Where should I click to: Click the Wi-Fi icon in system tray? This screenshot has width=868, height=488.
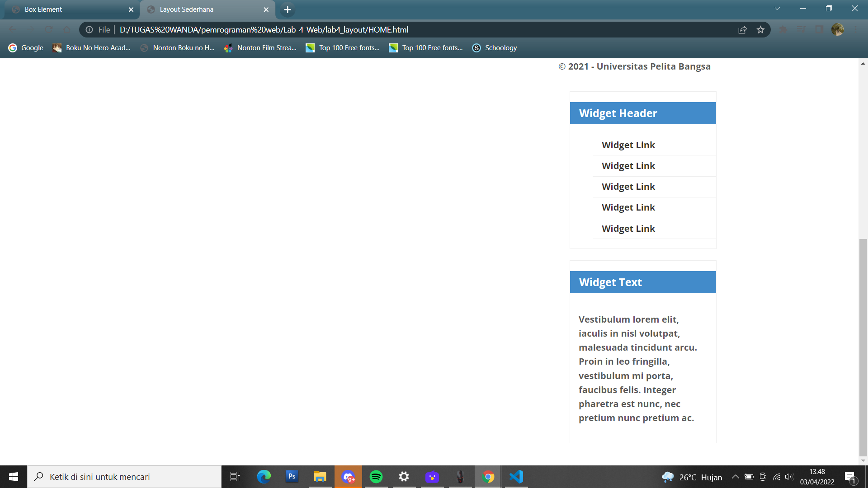(x=777, y=476)
